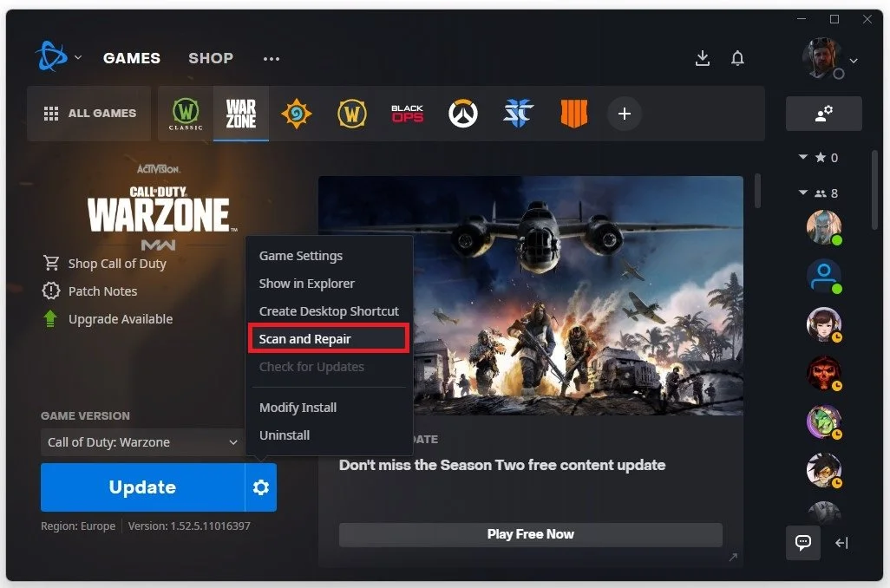Screen dimensions: 890x588
Task: Collapse the friends sidebar arrow
Action: (x=841, y=543)
